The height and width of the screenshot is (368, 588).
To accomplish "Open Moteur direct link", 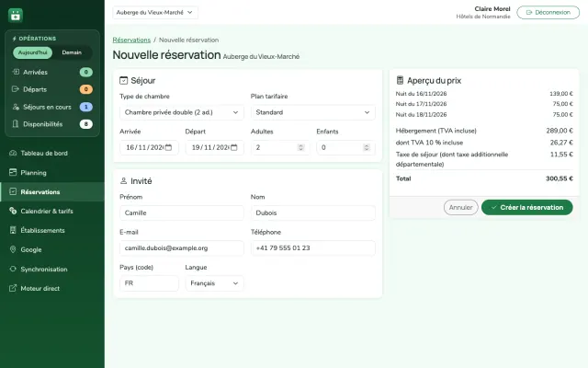I will [52, 288].
